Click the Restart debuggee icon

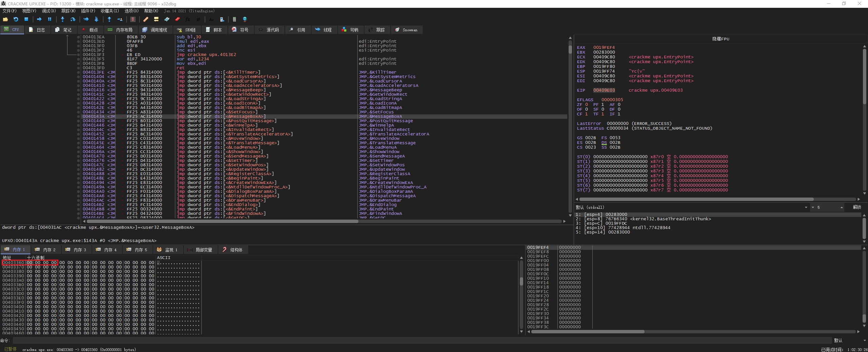pos(16,19)
